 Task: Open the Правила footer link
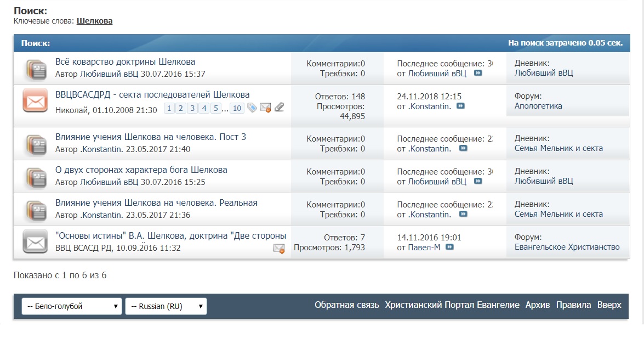[573, 305]
